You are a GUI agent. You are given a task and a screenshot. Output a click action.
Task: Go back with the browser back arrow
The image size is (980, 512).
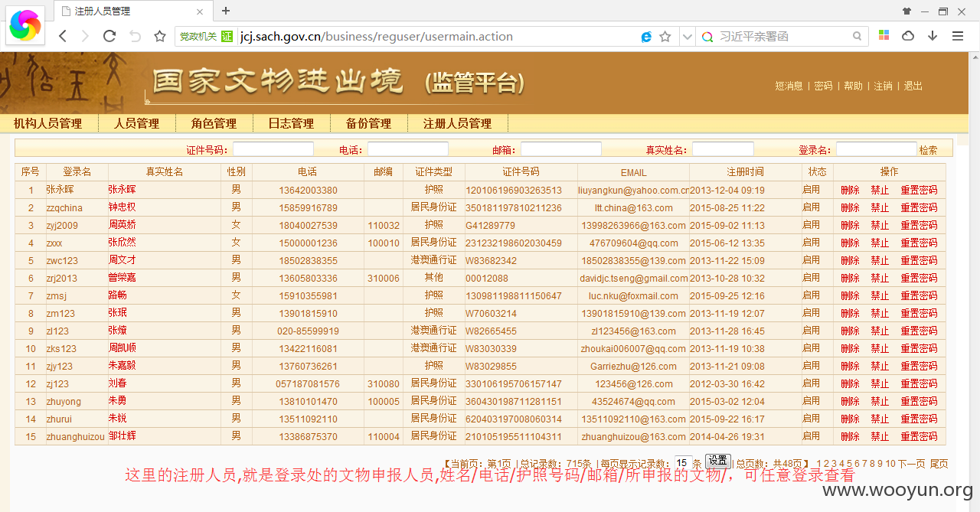63,36
